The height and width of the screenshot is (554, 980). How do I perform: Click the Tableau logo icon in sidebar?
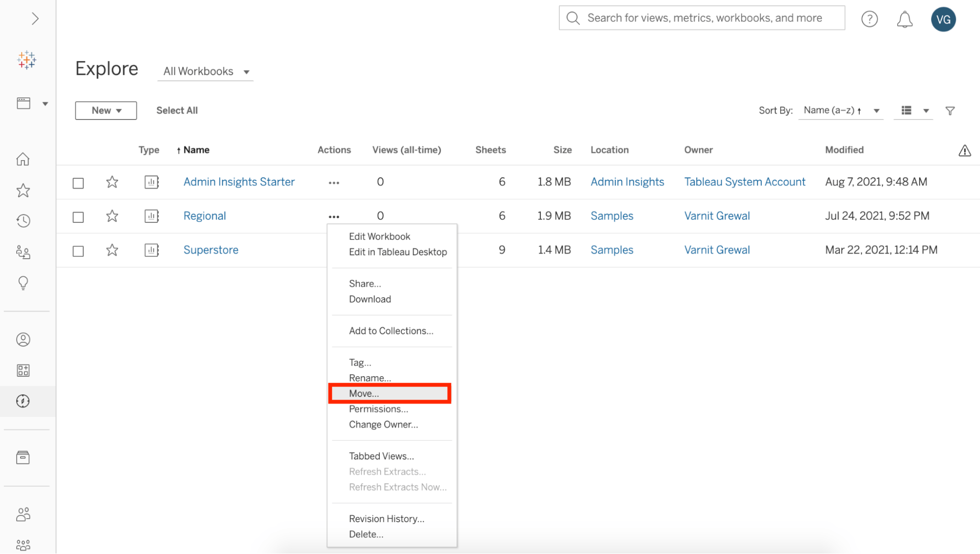26,60
